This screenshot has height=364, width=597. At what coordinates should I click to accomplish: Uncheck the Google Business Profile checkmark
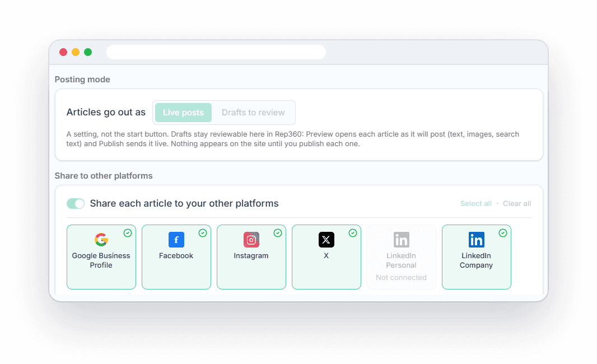(x=128, y=232)
